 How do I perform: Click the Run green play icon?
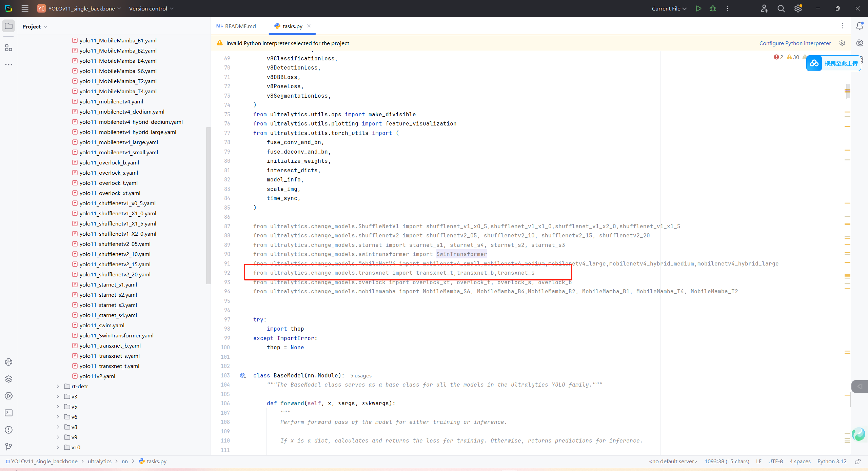[x=698, y=8]
